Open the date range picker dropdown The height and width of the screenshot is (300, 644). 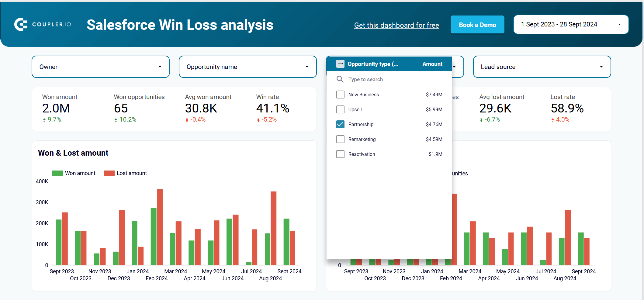tap(571, 24)
